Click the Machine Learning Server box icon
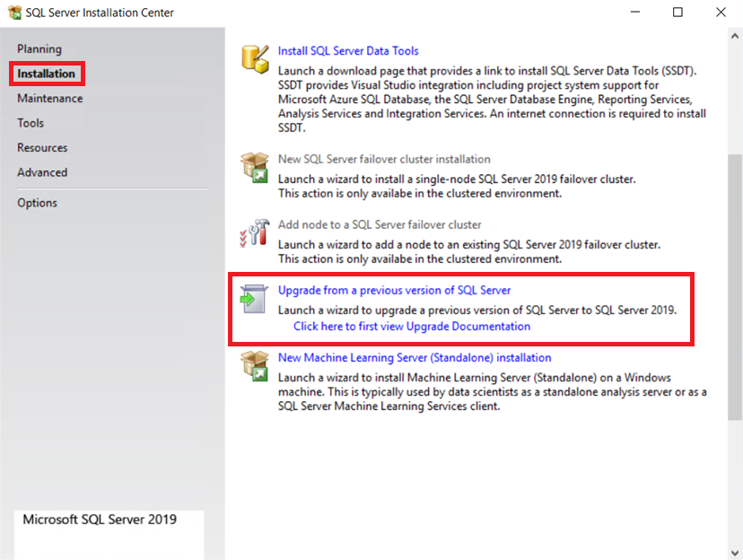The width and height of the screenshot is (743, 560). pyautogui.click(x=255, y=366)
